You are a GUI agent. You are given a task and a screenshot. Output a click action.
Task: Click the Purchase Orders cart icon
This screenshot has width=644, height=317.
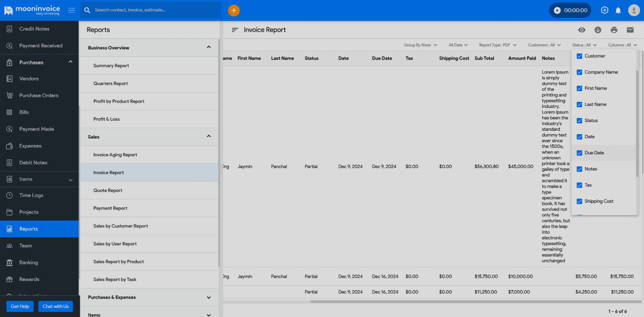[9, 95]
